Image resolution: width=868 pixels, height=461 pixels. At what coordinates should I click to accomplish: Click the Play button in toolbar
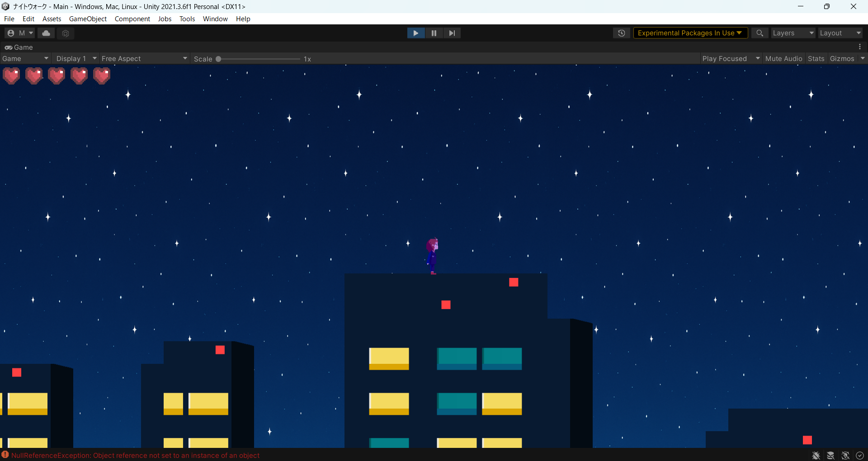[415, 33]
